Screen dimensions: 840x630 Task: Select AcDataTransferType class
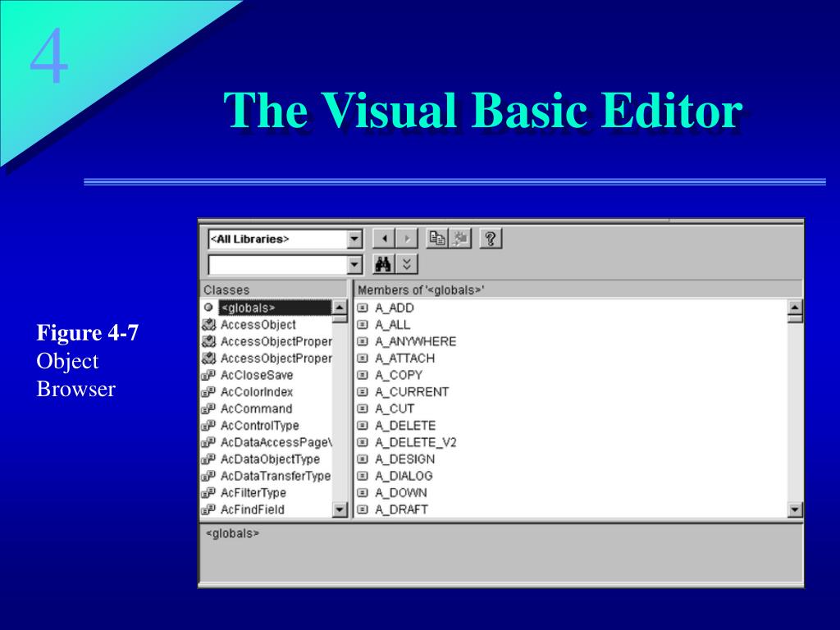(276, 476)
